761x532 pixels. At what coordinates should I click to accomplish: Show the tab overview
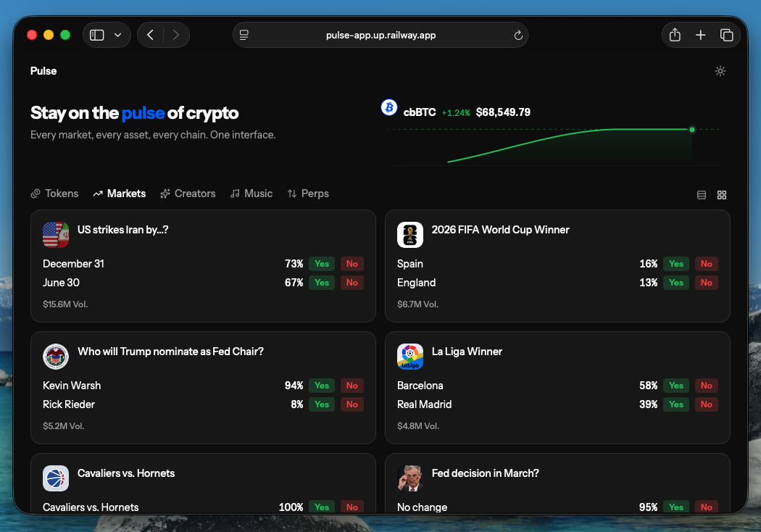(x=726, y=35)
